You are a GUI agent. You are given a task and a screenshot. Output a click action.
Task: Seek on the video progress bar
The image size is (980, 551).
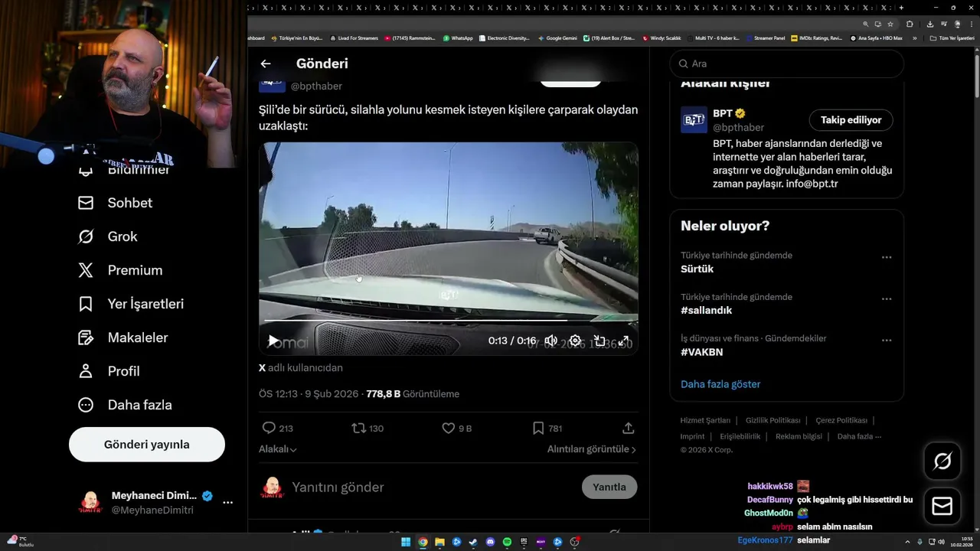coord(448,321)
